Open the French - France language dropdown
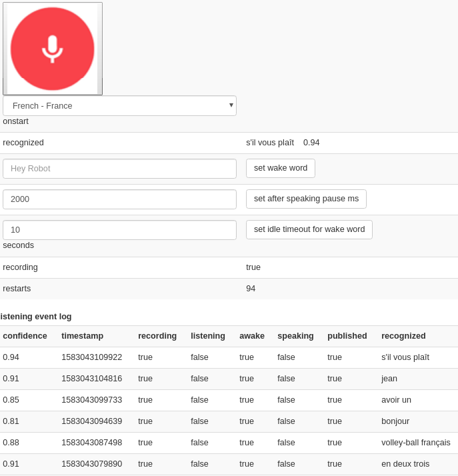Image resolution: width=458 pixels, height=476 pixels. [x=119, y=105]
